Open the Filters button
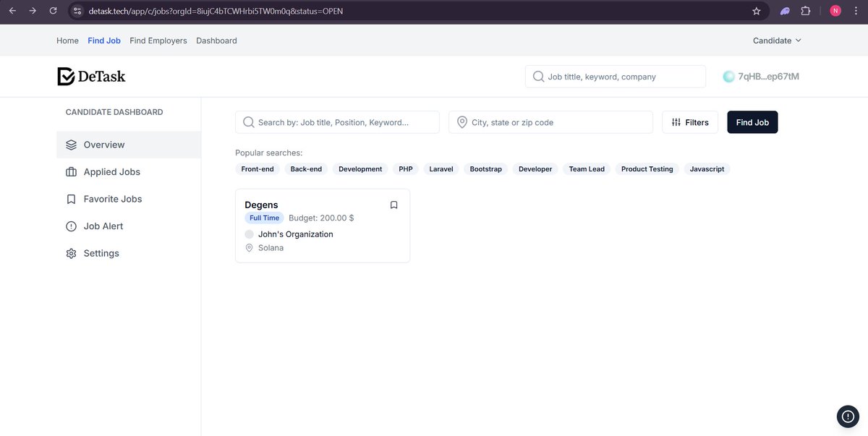The image size is (868, 436). click(x=690, y=122)
